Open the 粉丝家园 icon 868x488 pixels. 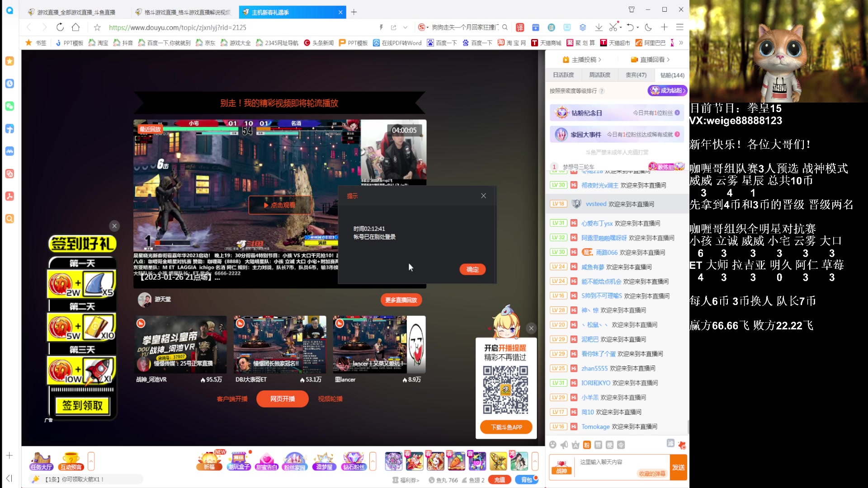click(295, 461)
